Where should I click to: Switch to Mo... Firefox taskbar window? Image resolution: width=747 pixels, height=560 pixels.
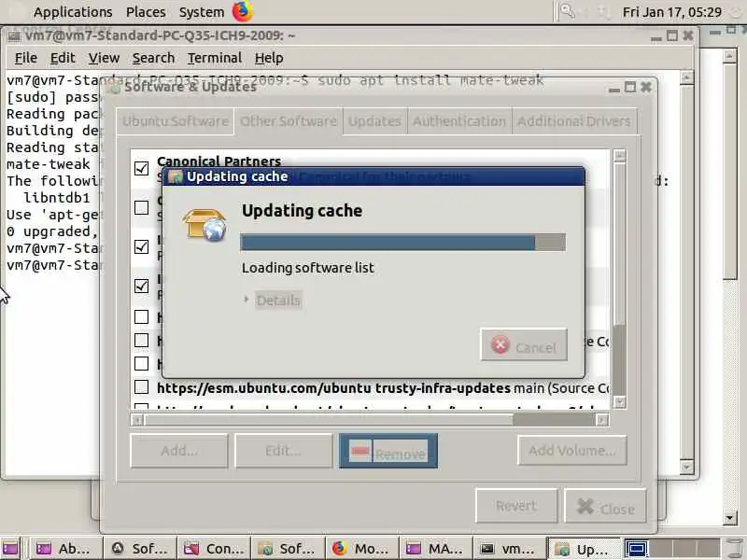362,549
